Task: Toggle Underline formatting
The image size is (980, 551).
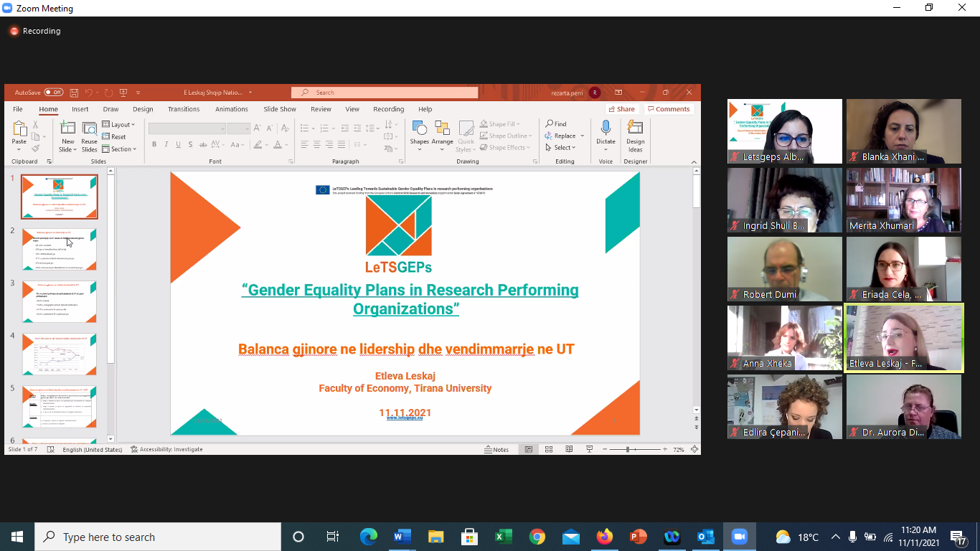Action: point(178,145)
